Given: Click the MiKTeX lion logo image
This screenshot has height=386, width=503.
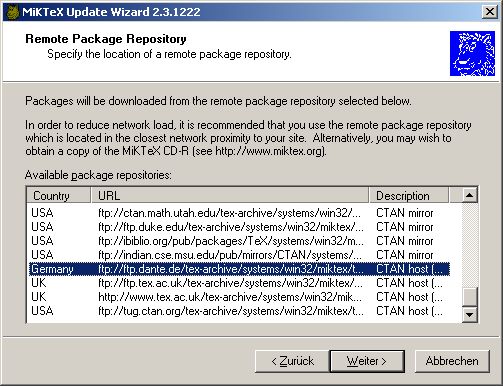Looking at the screenshot, I should pyautogui.click(x=472, y=54).
